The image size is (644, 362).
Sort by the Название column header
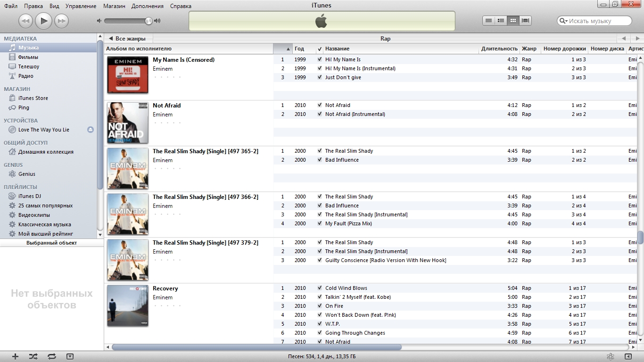point(401,49)
